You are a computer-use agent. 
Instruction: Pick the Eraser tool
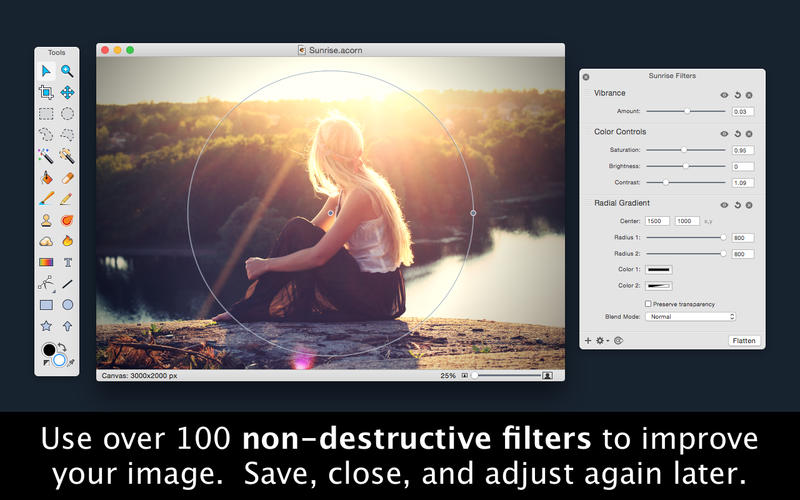pos(67,178)
